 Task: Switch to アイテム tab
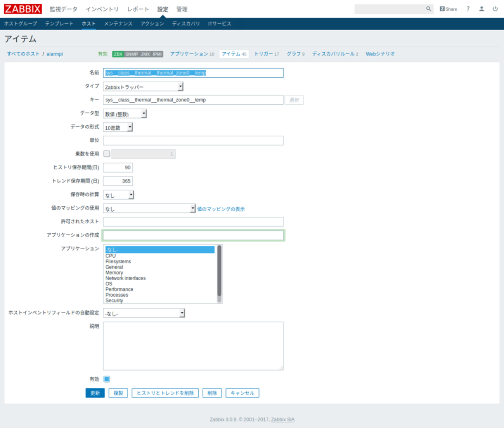click(x=234, y=54)
